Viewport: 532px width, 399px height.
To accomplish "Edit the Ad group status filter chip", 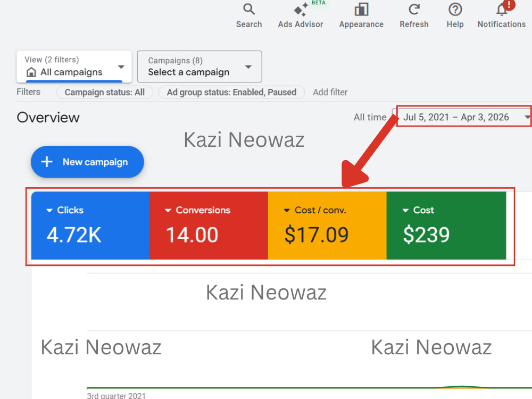I will point(231,92).
